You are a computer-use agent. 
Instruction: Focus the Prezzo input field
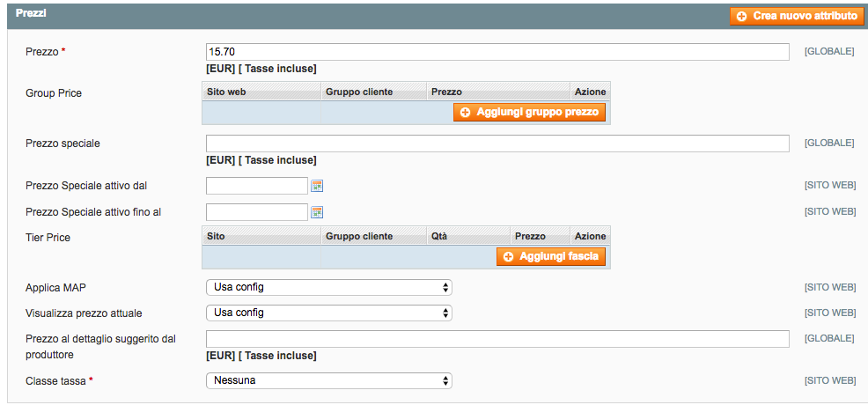coord(497,52)
